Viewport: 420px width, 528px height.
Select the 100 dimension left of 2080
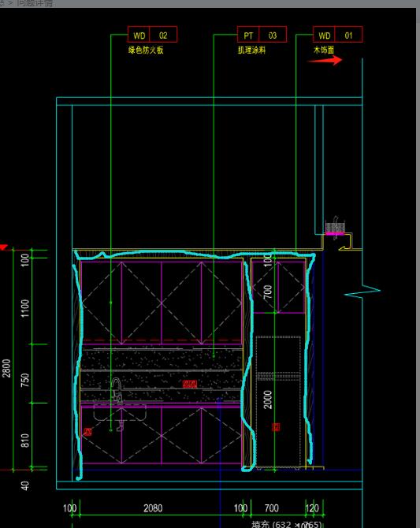click(x=69, y=508)
